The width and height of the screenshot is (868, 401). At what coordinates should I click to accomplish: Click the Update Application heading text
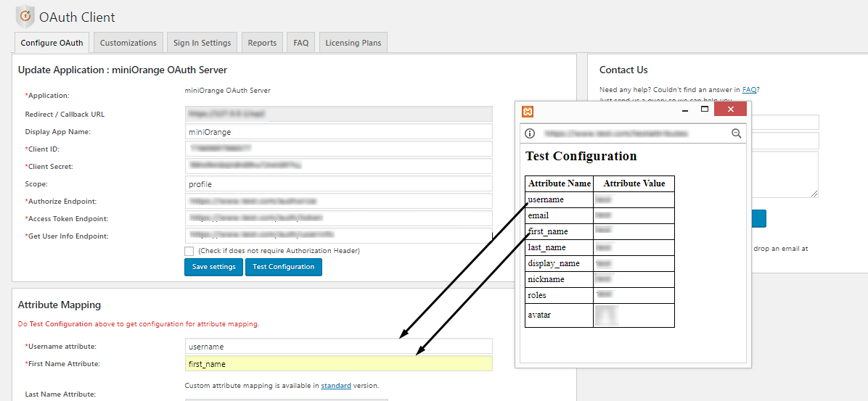click(123, 70)
